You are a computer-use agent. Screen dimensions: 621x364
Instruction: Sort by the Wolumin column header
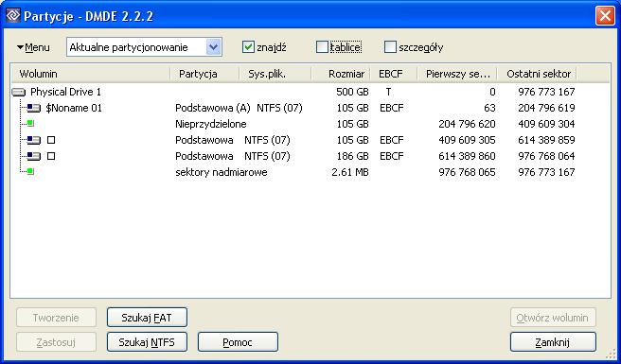90,74
